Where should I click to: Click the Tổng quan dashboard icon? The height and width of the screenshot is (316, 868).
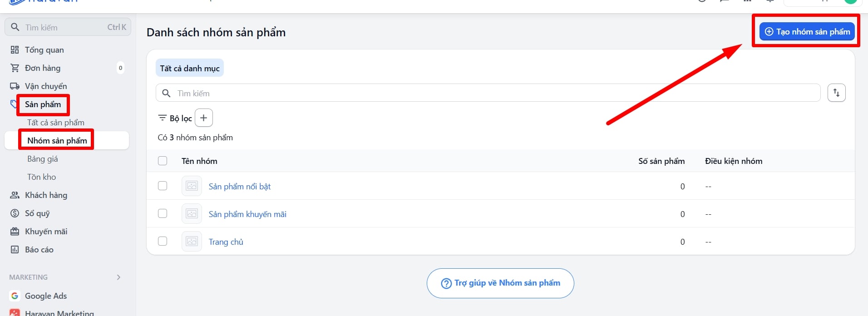coord(15,50)
